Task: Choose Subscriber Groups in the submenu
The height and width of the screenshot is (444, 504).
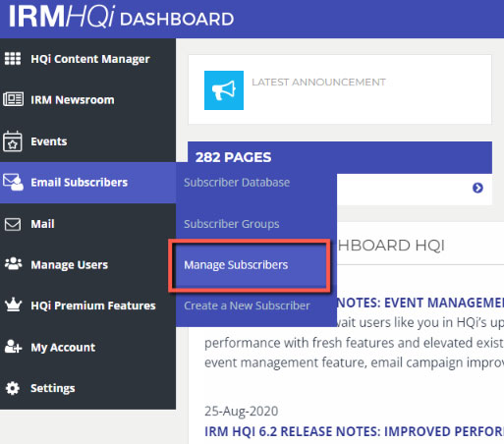Action: click(232, 224)
